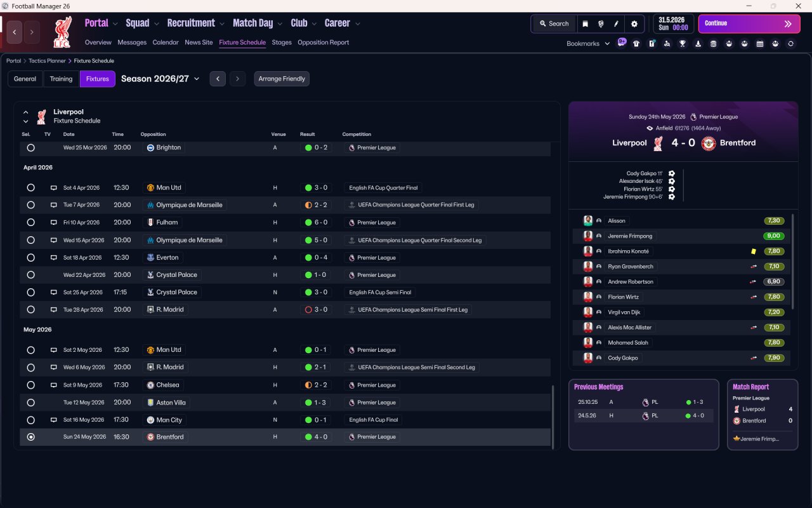Click the goal ball icon next to Cody Gakpo 11'

click(671, 173)
